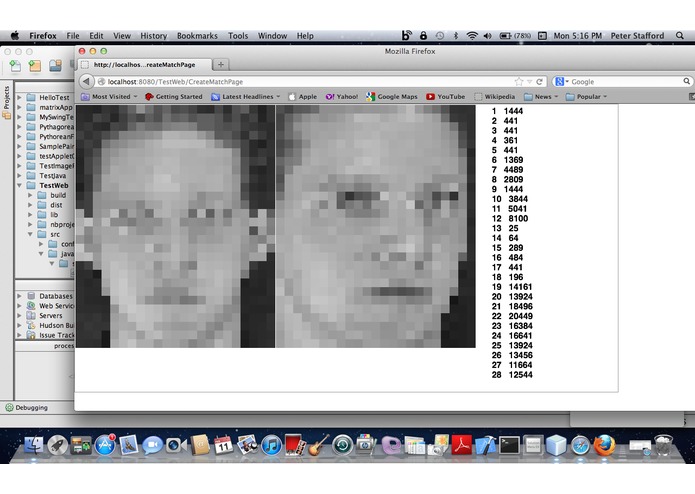Open the Window menu
This screenshot has width=695, height=494.
coord(273,36)
